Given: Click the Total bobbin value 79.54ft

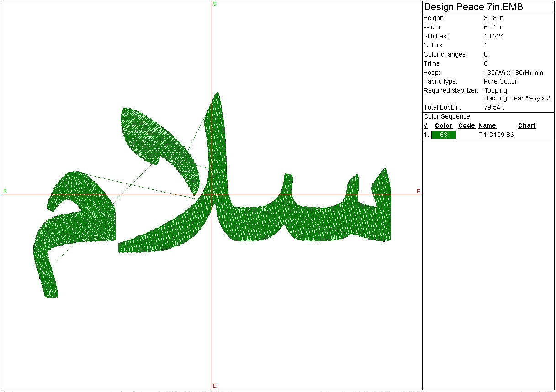Looking at the screenshot, I should point(494,107).
